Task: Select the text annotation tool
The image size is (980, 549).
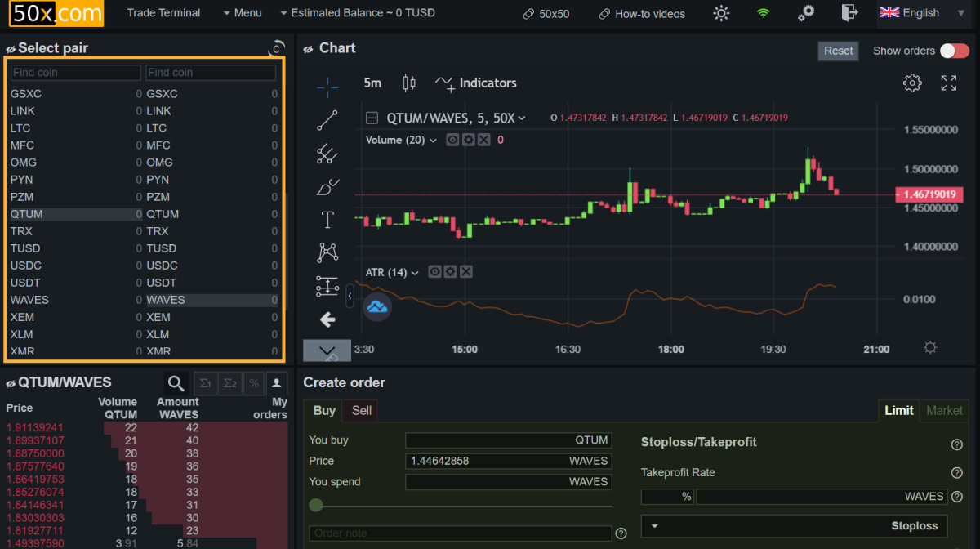Action: point(327,220)
